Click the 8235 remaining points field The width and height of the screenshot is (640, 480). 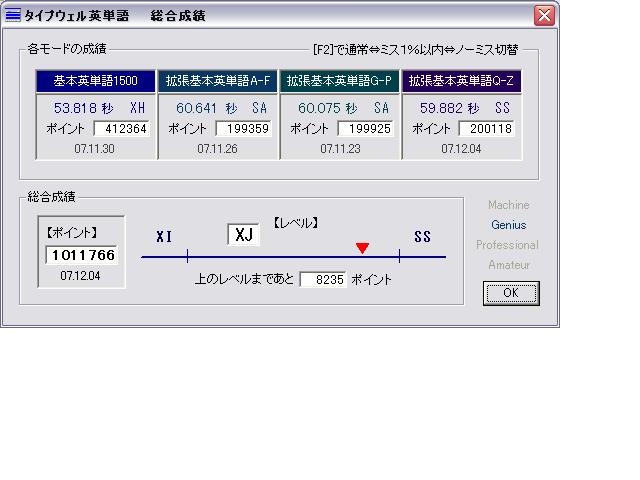tap(323, 280)
